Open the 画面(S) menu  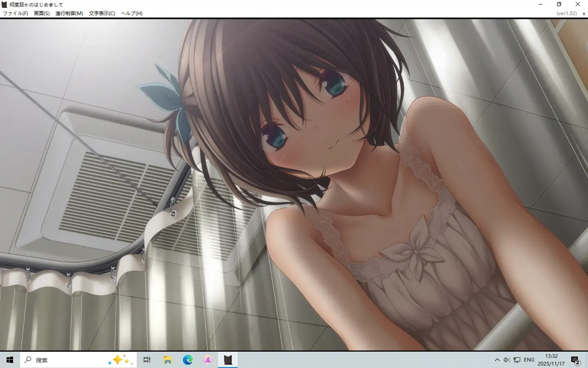click(x=42, y=13)
